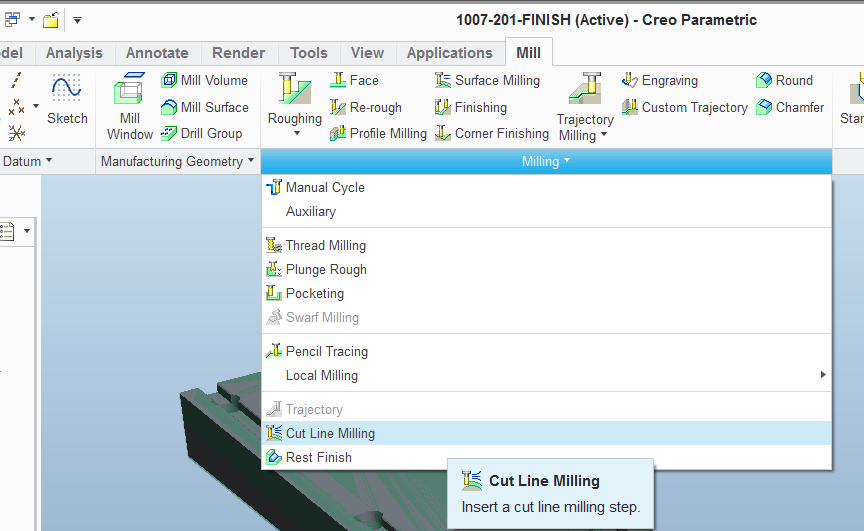Open the model tree settings dropdown arrow
The height and width of the screenshot is (531, 864).
(26, 231)
